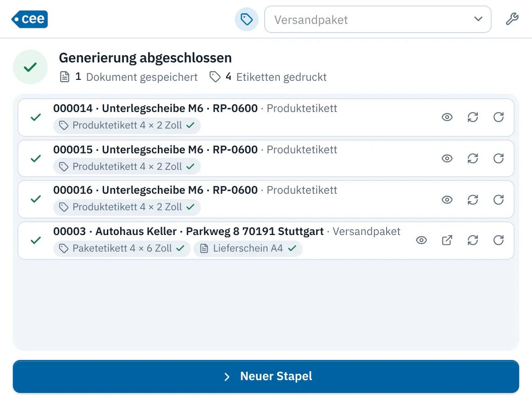The image size is (532, 404).
Task: Click the Generierung abgeschlossen heading
Action: click(145, 58)
